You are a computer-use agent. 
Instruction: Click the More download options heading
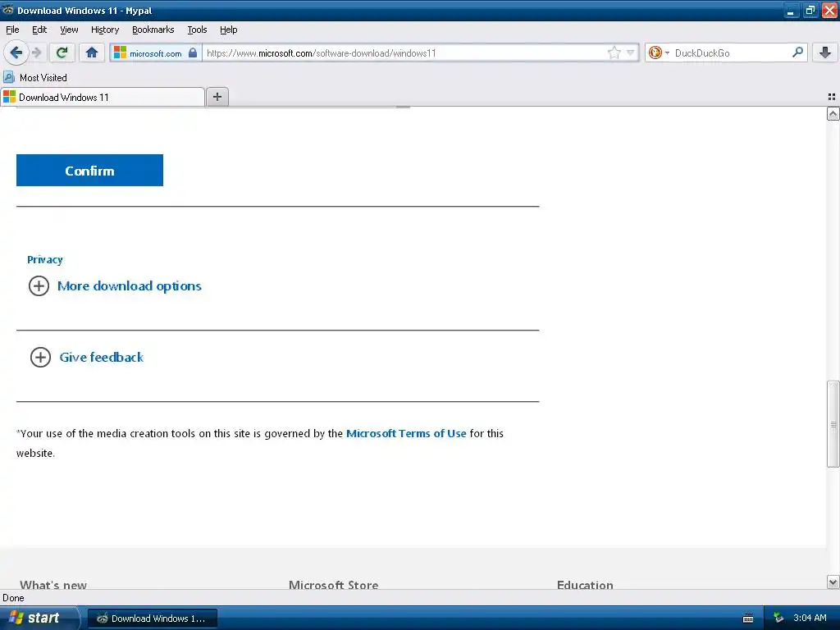(x=129, y=286)
